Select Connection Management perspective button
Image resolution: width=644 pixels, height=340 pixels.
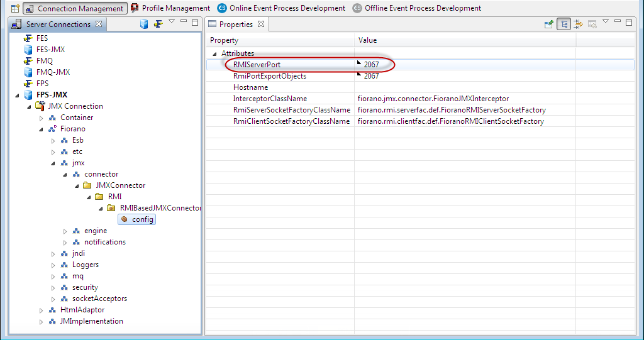point(75,9)
